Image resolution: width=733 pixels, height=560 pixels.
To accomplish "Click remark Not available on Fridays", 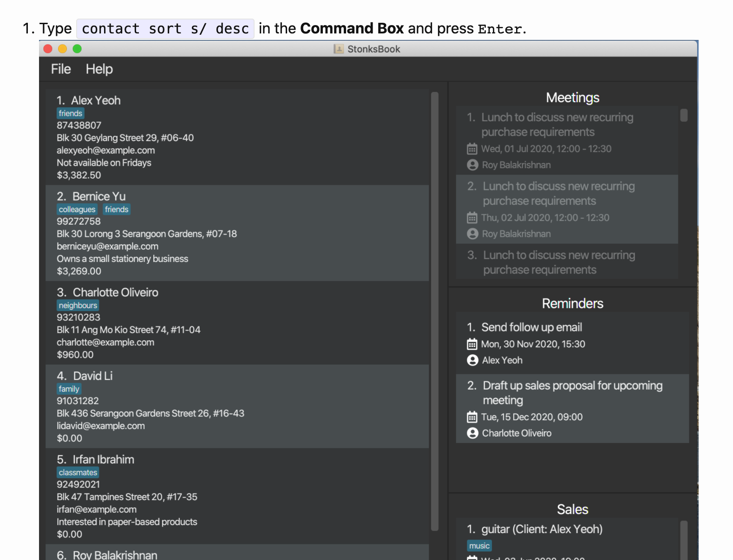I will click(x=104, y=163).
